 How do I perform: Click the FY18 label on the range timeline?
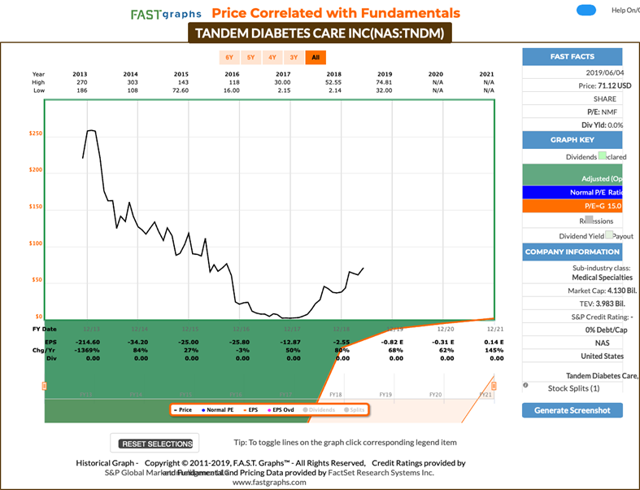tap(336, 395)
